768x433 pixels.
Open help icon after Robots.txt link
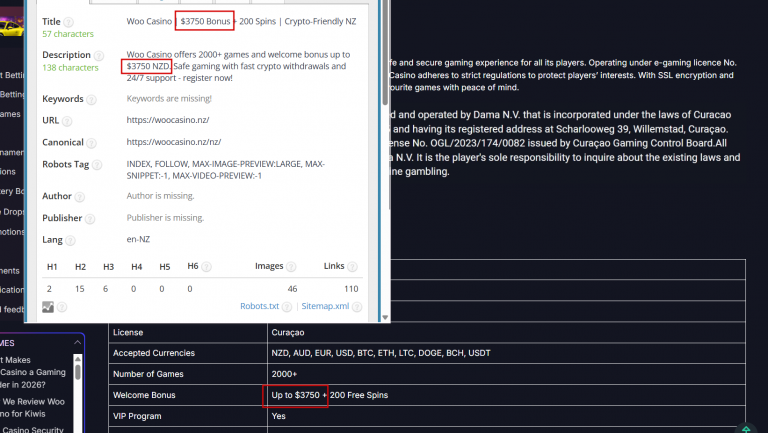click(x=287, y=307)
